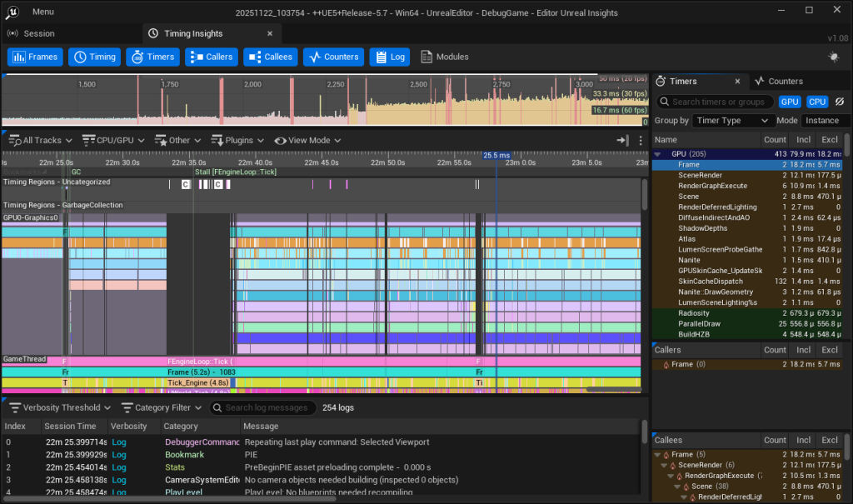This screenshot has width=853, height=504.
Task: Click the 25.5 ms time marker
Action: pos(496,155)
